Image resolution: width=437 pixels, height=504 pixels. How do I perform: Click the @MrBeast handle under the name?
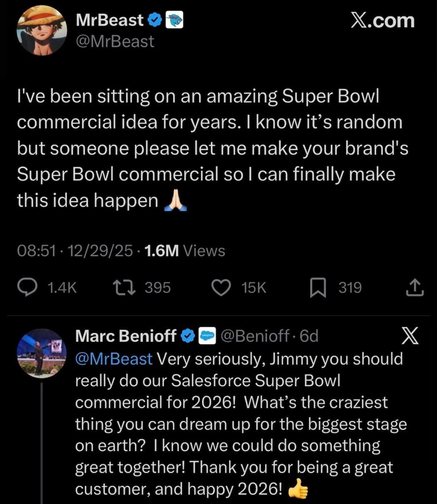pyautogui.click(x=115, y=41)
